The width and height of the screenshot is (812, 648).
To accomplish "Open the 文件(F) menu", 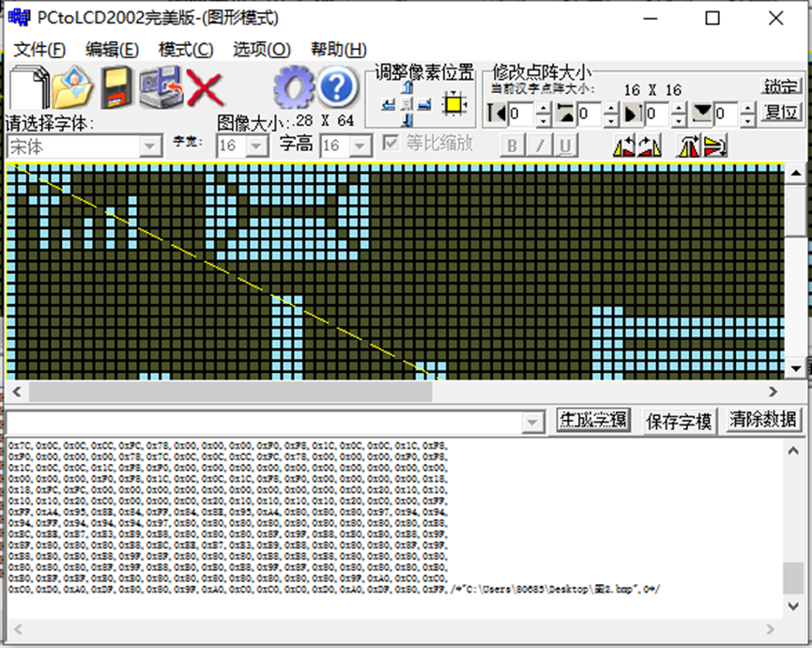I will click(39, 50).
